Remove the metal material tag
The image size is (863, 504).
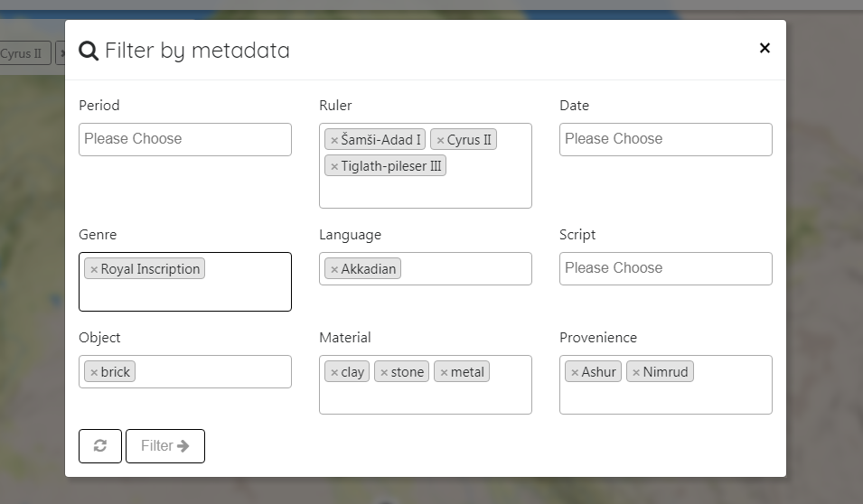pos(444,373)
